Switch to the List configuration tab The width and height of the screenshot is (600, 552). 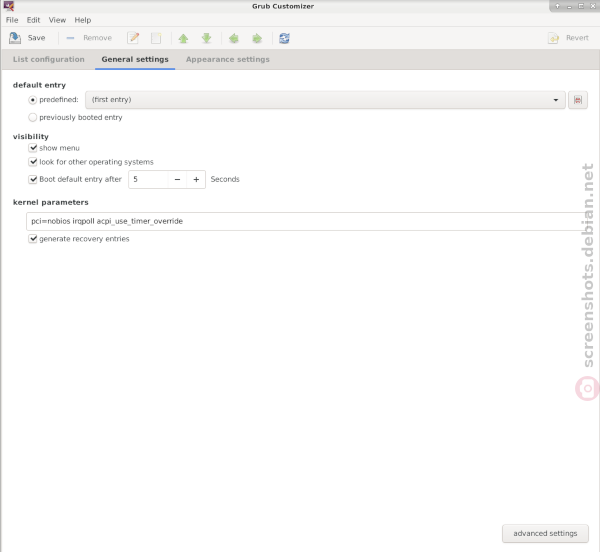49,59
